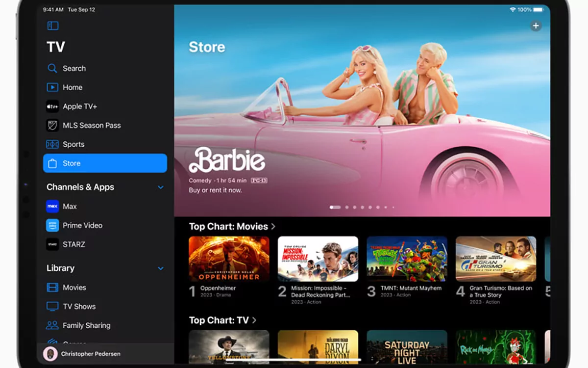Click the Prime Video icon
Image resolution: width=588 pixels, height=368 pixels.
pyautogui.click(x=52, y=225)
